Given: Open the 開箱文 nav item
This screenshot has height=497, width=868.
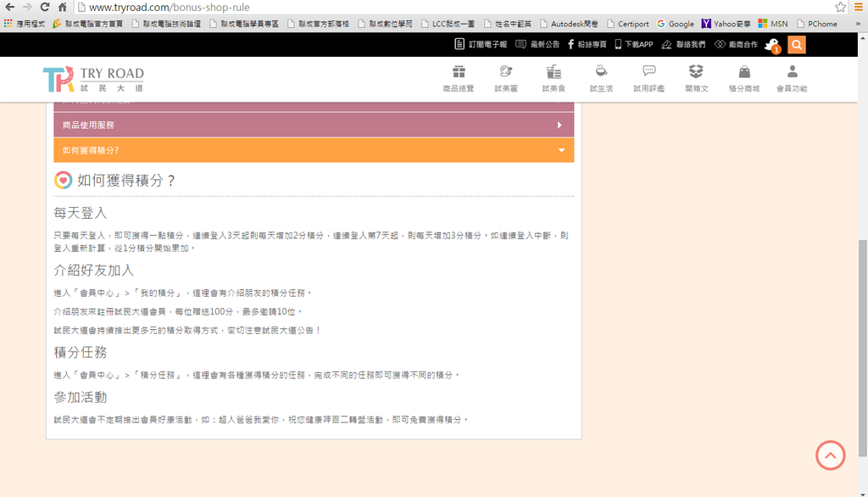Looking at the screenshot, I should 697,79.
